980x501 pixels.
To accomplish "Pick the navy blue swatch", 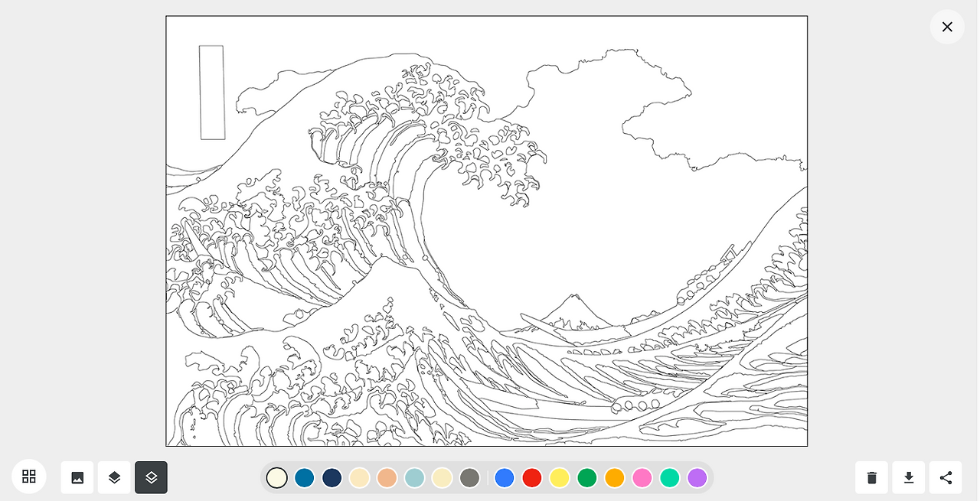I will (x=332, y=477).
